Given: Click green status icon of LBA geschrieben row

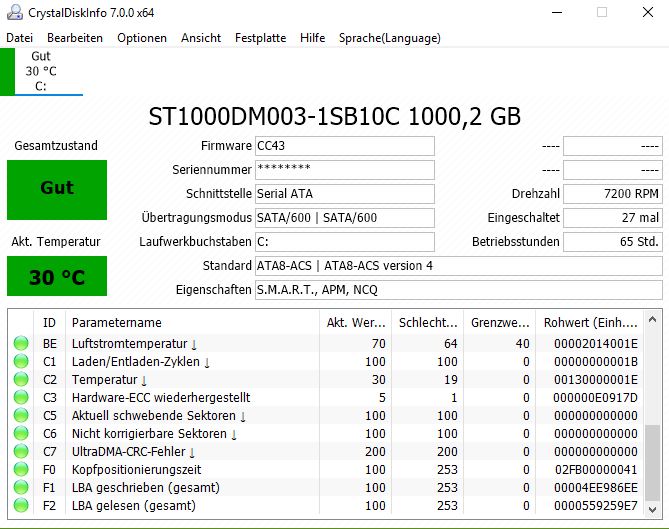Looking at the screenshot, I should [x=21, y=487].
